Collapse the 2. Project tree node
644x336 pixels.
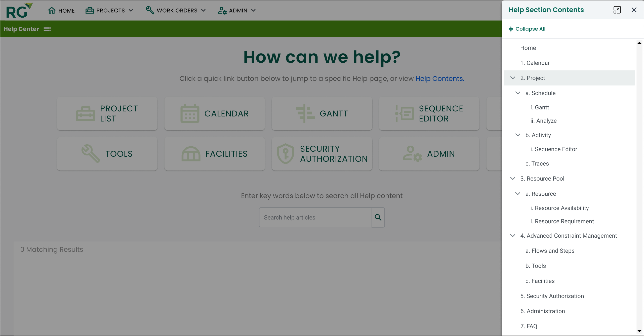513,78
